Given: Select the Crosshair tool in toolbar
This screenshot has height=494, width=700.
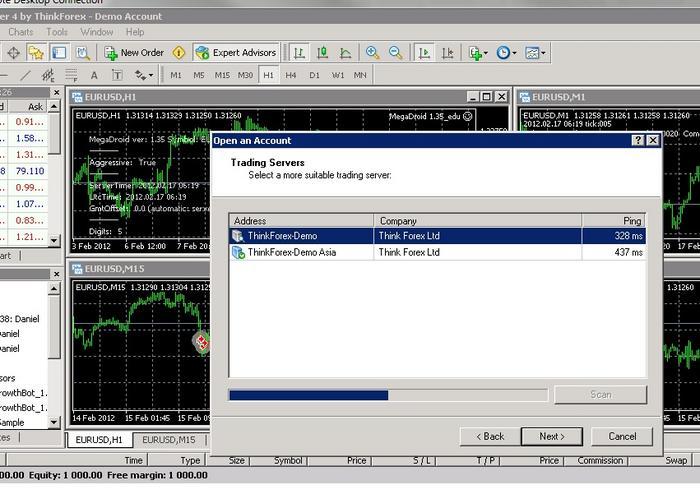Looking at the screenshot, I should coord(13,53).
